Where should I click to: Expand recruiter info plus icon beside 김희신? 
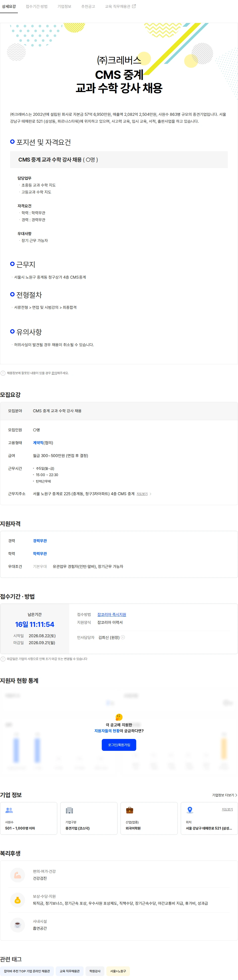[x=123, y=637]
